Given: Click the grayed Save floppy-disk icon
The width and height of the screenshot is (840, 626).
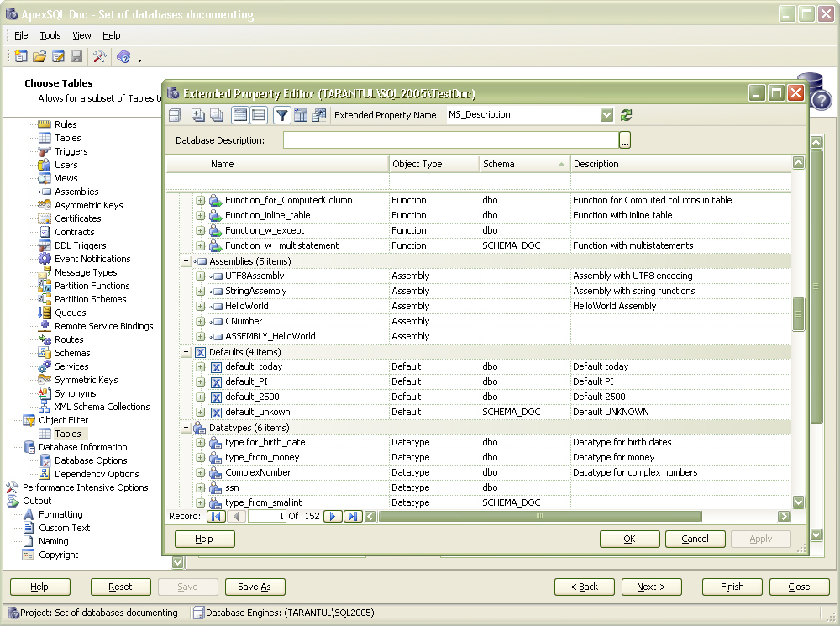Looking at the screenshot, I should click(76, 56).
